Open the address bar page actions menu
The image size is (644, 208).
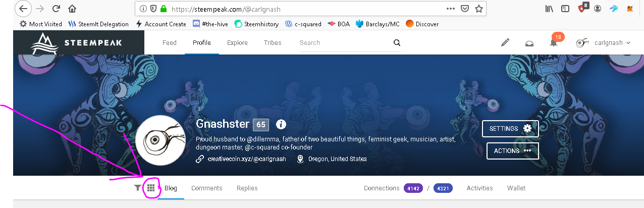[451, 9]
